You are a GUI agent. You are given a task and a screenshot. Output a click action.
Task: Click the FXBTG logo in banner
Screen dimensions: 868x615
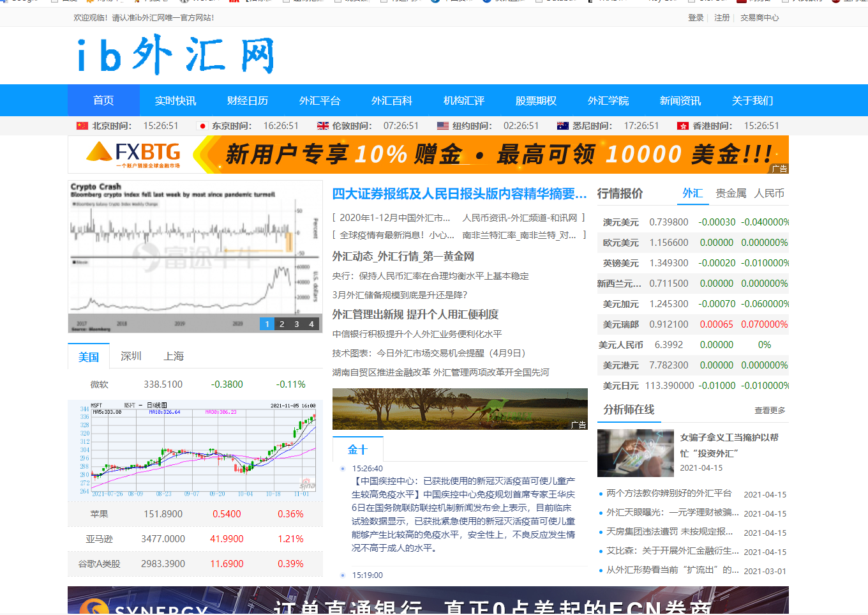pyautogui.click(x=135, y=154)
